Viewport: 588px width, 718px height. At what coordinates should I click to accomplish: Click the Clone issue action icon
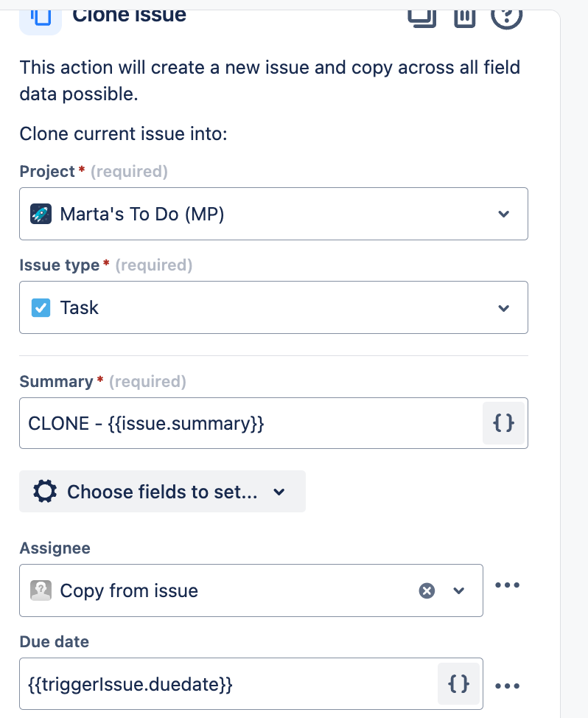pos(40,16)
